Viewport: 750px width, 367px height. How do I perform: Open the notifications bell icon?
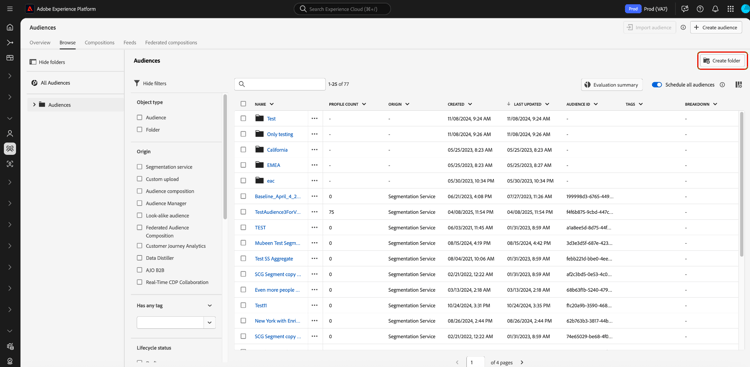(715, 9)
